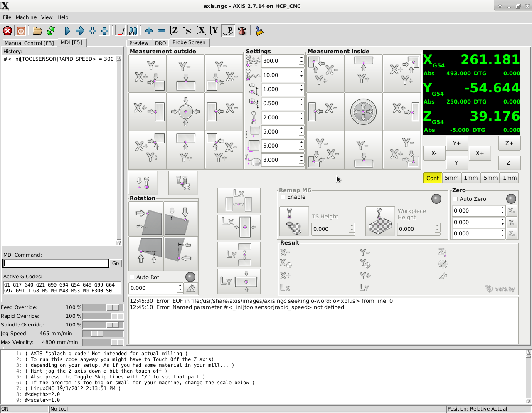The width and height of the screenshot is (532, 413).
Task: Jog with the Z+ button
Action: (x=509, y=143)
